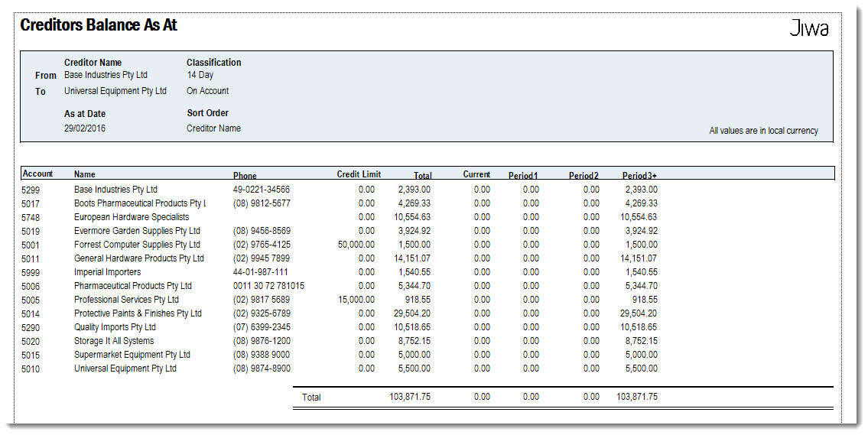868x435 pixels.
Task: Click the As at Date filter heading
Action: click(85, 113)
